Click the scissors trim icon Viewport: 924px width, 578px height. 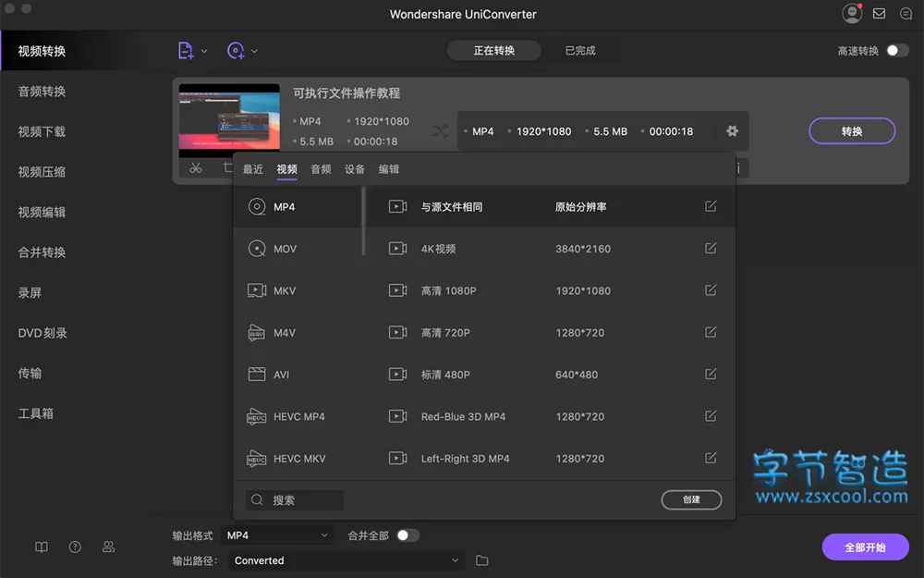click(x=196, y=168)
